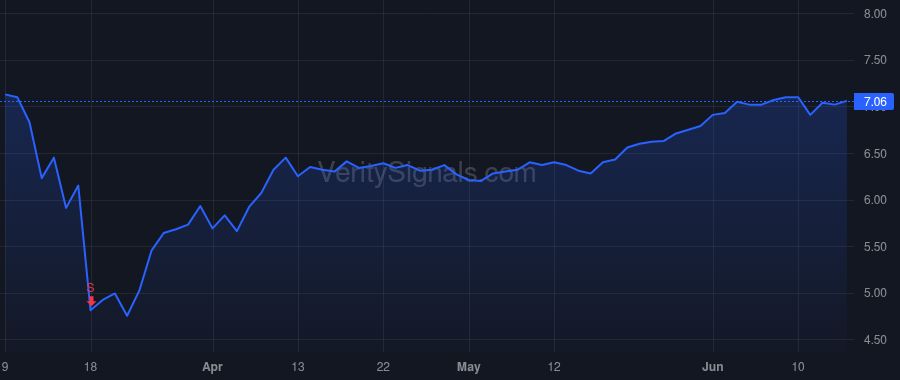Select the 6.00 price axis label
This screenshot has width=900, height=380.
tap(875, 200)
